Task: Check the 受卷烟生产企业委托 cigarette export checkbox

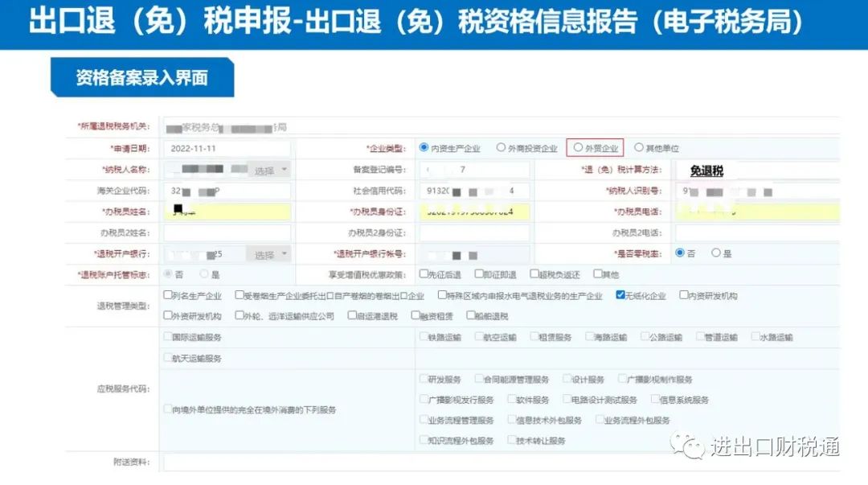Action: click(x=240, y=295)
